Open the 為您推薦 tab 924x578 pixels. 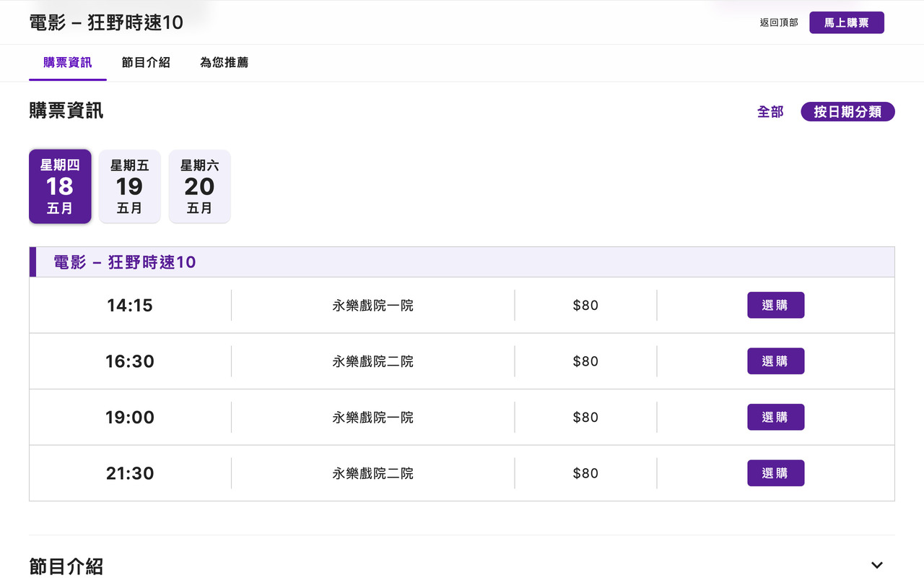click(224, 63)
